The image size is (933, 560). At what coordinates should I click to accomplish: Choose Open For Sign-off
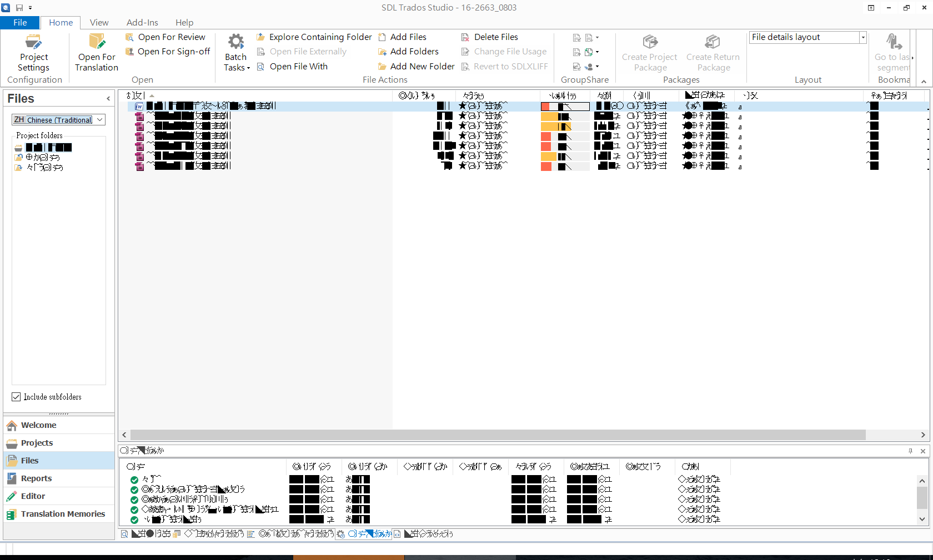coord(168,52)
